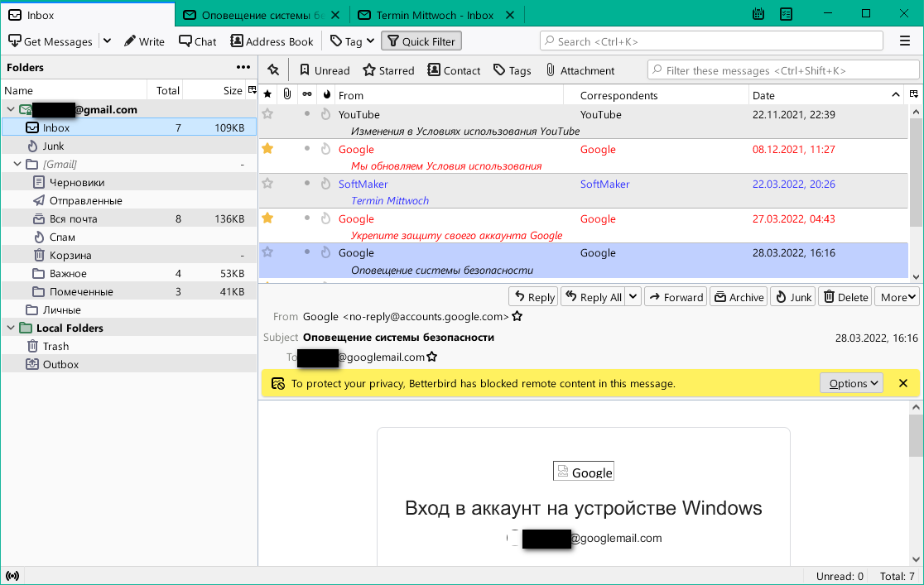924x585 pixels.
Task: Sort messages by the Date column
Action: point(825,95)
